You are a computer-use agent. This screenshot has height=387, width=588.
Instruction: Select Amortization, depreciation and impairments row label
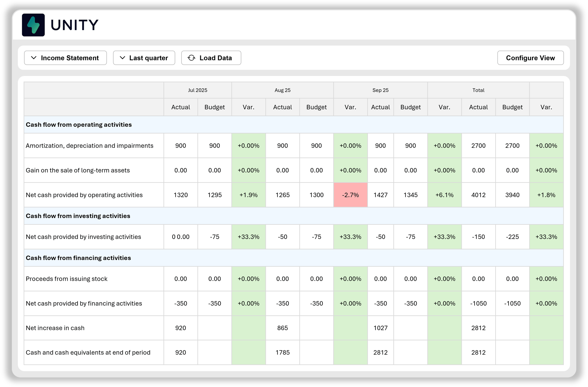coord(89,146)
